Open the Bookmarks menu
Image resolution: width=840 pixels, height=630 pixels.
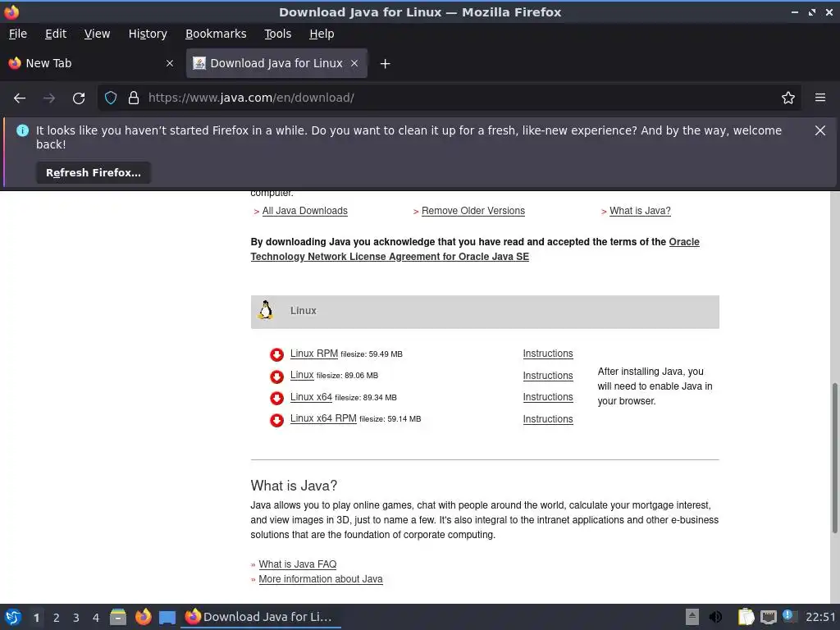point(216,34)
